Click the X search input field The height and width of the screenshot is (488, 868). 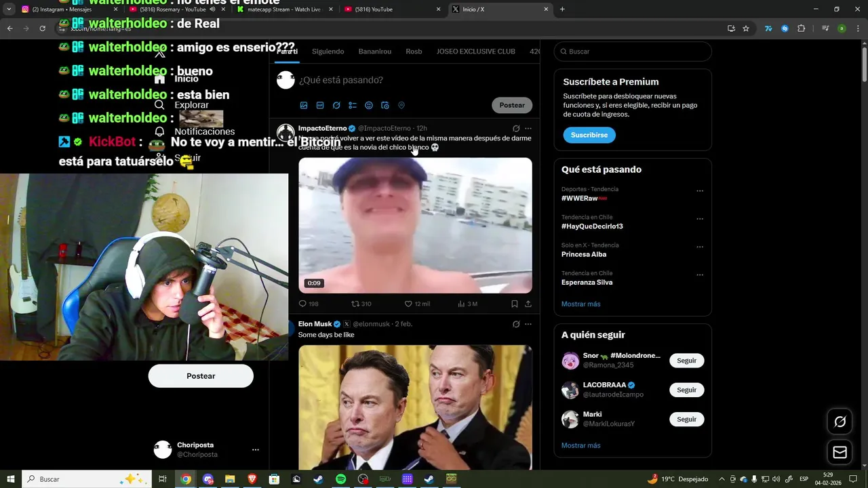tap(633, 52)
